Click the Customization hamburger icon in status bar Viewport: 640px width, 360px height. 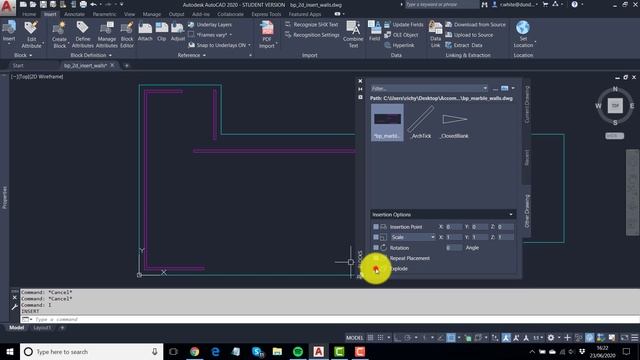(x=635, y=338)
